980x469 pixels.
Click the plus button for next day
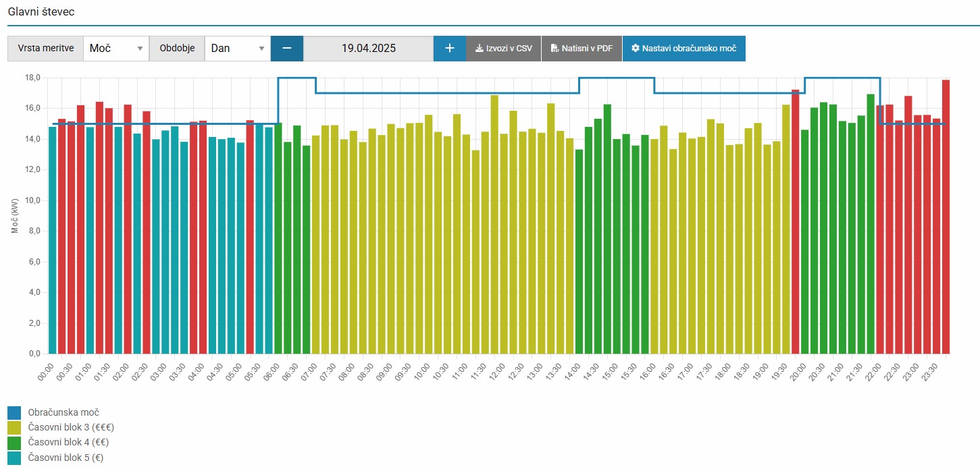coord(450,49)
